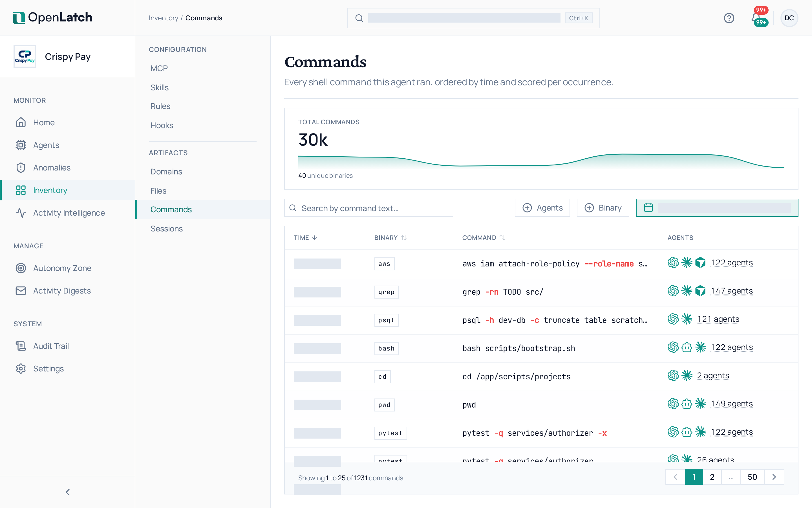Open the 147 agents link
This screenshot has width=812, height=508.
point(732,291)
